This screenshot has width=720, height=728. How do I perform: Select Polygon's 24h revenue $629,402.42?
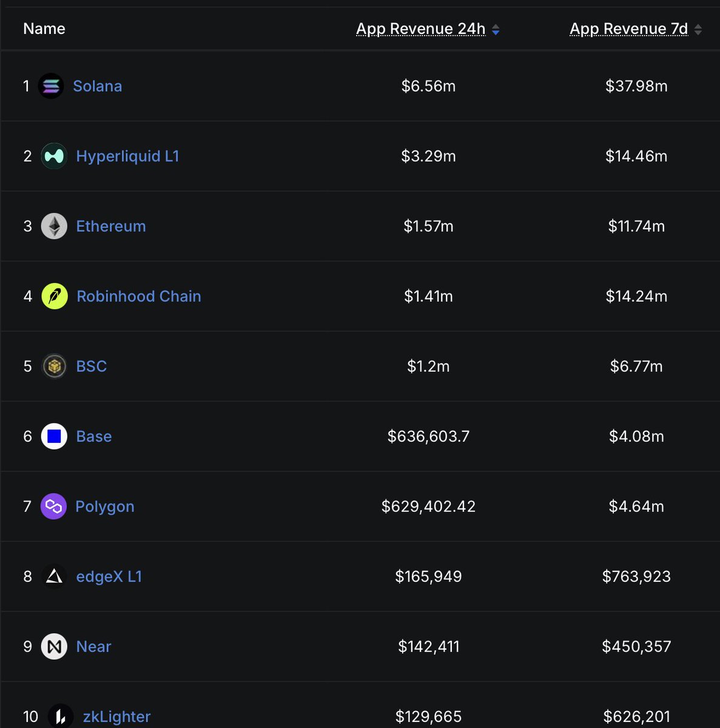(428, 507)
